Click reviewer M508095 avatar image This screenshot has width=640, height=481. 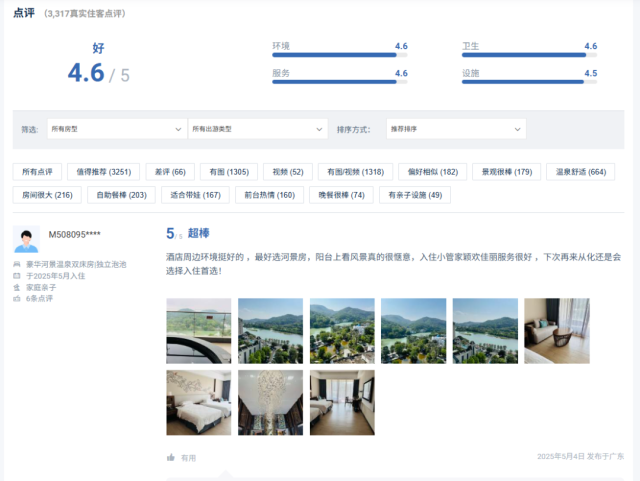(27, 240)
